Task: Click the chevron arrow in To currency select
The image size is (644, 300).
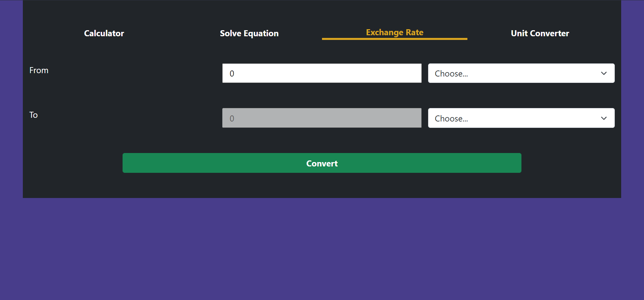Action: click(x=604, y=118)
